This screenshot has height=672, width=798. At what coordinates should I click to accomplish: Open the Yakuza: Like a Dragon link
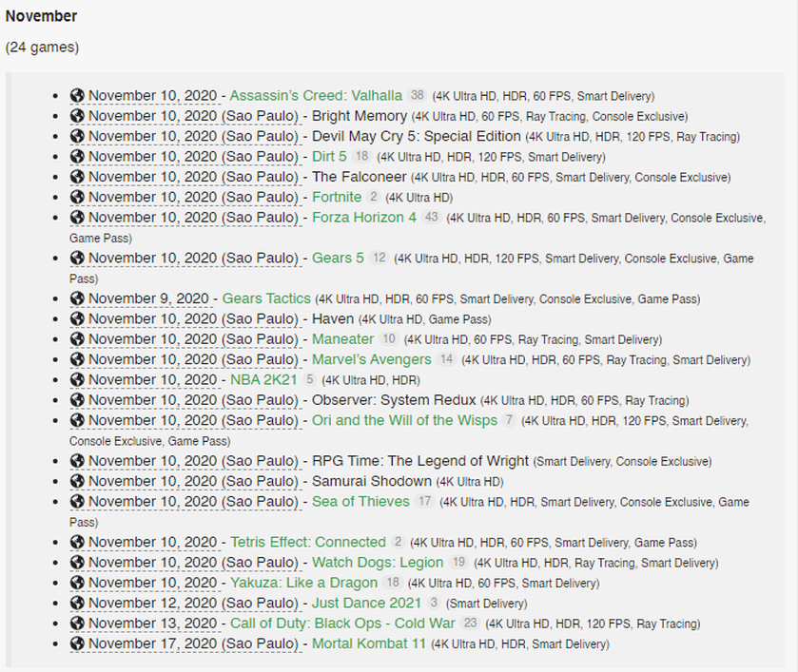pos(303,583)
